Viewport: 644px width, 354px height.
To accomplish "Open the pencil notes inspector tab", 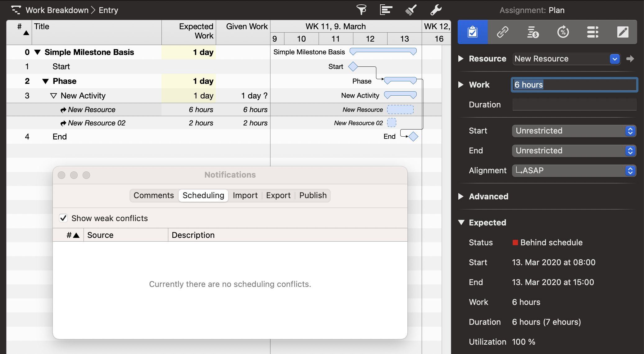I will (x=623, y=32).
